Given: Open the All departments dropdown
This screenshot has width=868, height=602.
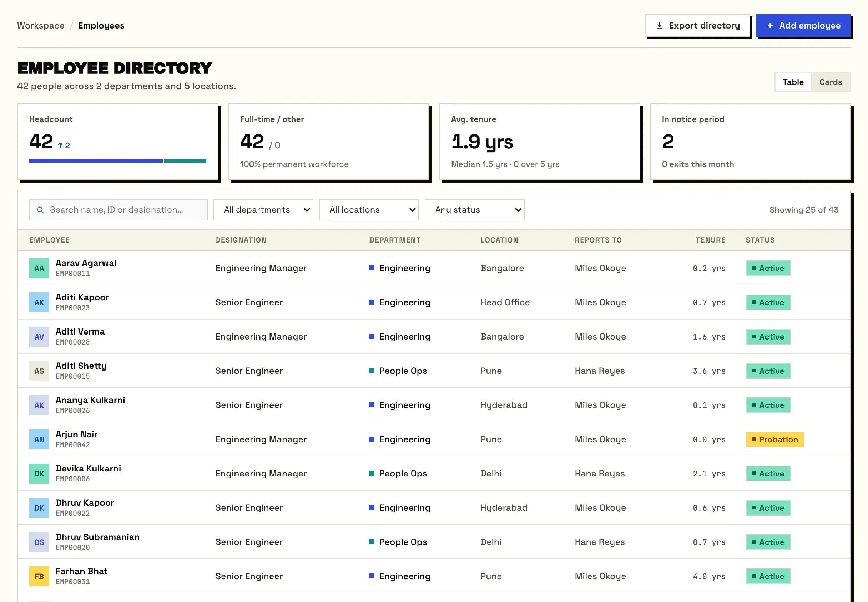Looking at the screenshot, I should click(x=263, y=210).
